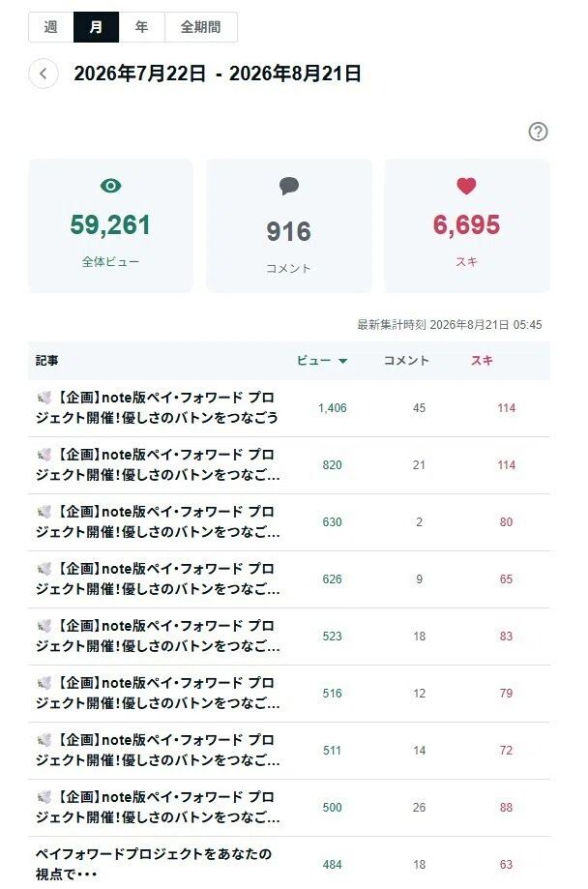Image resolution: width=588 pixels, height=889 pixels.
Task: Toggle sort arrow next to ビュー column
Action: 342,361
